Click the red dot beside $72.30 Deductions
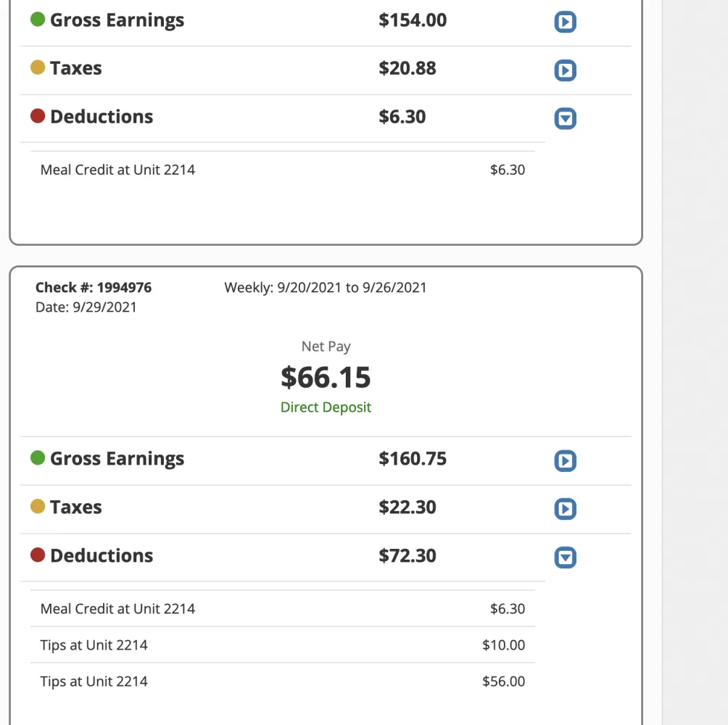The image size is (728, 725). 38,555
